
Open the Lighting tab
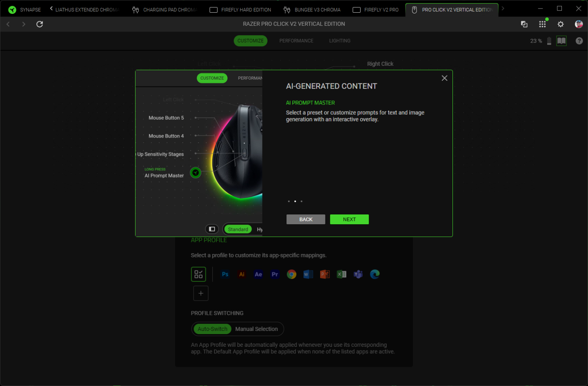point(340,41)
